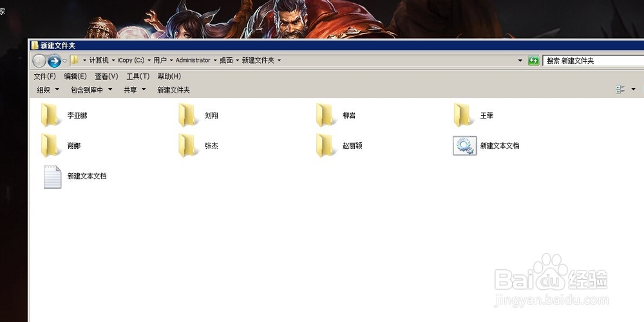
Task: Click the green refresh button
Action: point(533,61)
